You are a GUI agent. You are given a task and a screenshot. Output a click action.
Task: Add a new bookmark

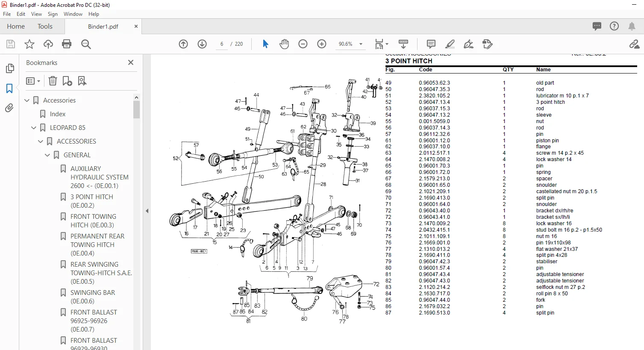tap(67, 81)
